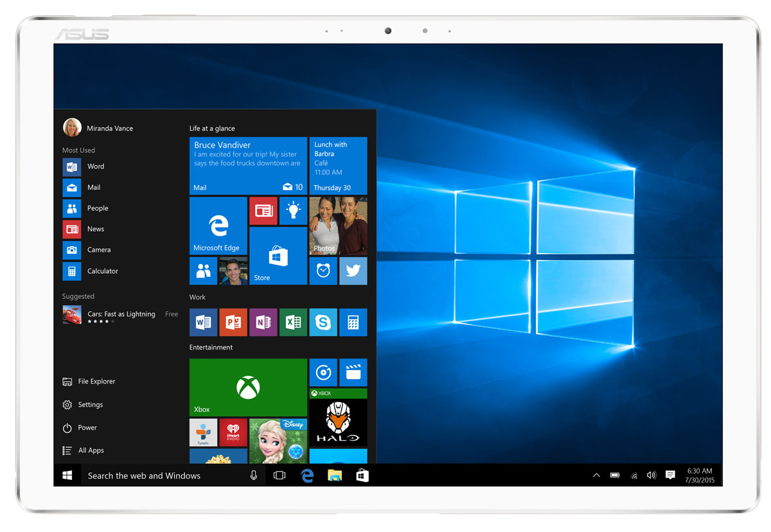The width and height of the screenshot is (771, 532).
Task: Show All Apps list
Action: coord(83,450)
